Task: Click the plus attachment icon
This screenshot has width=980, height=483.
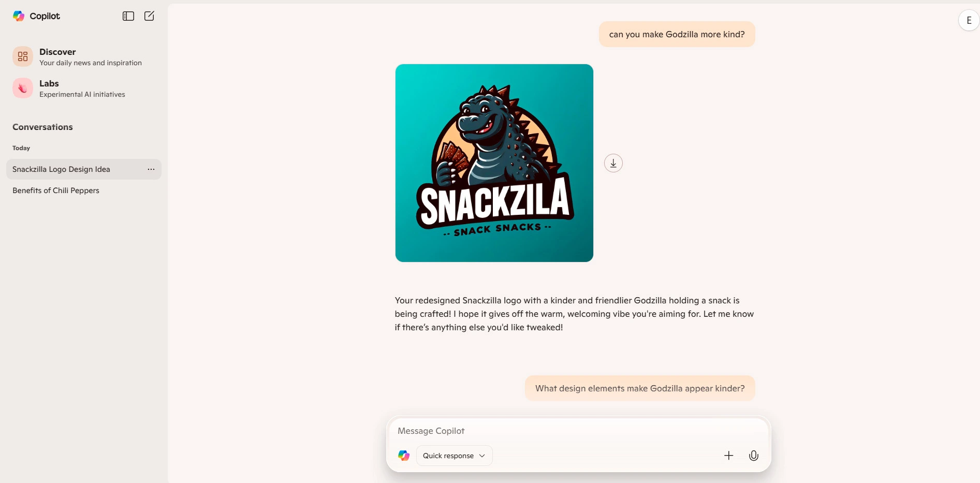Action: click(728, 456)
